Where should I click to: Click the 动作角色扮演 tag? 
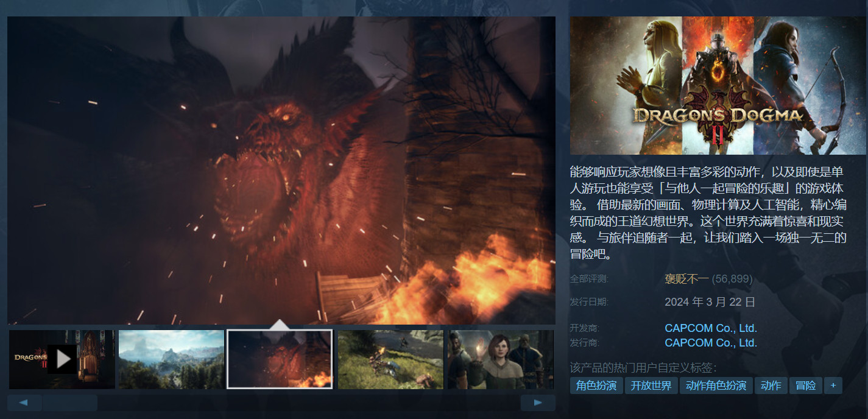click(716, 386)
